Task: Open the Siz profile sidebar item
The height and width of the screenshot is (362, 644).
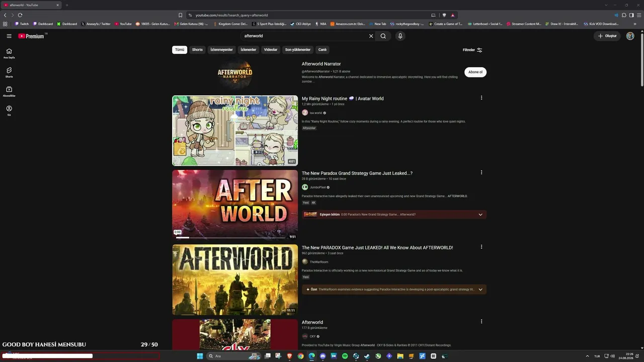Action: pyautogui.click(x=9, y=111)
